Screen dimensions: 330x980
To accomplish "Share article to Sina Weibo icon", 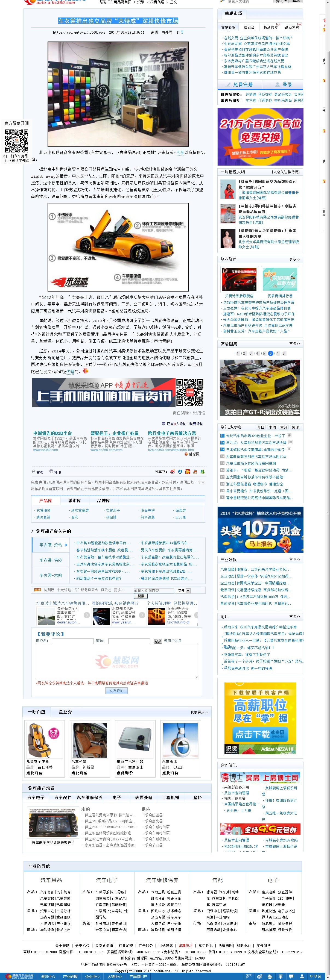I will coord(173,471).
